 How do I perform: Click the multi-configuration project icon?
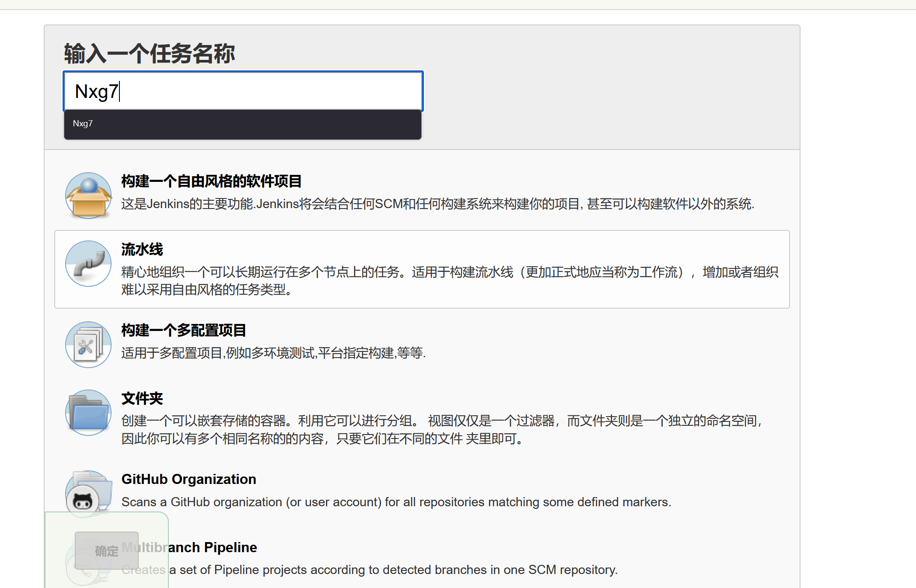tap(88, 344)
